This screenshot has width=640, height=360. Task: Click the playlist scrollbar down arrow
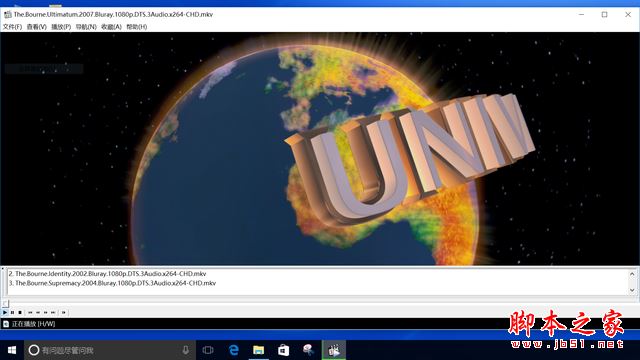click(x=632, y=290)
